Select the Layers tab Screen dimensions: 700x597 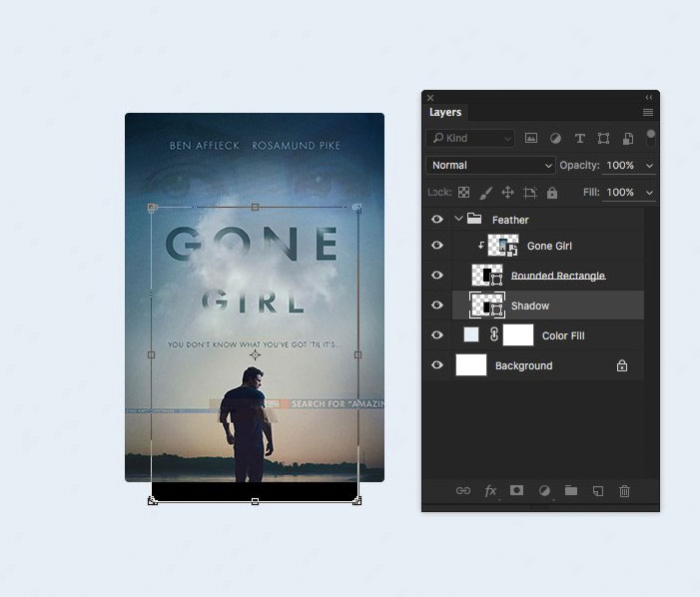click(445, 112)
